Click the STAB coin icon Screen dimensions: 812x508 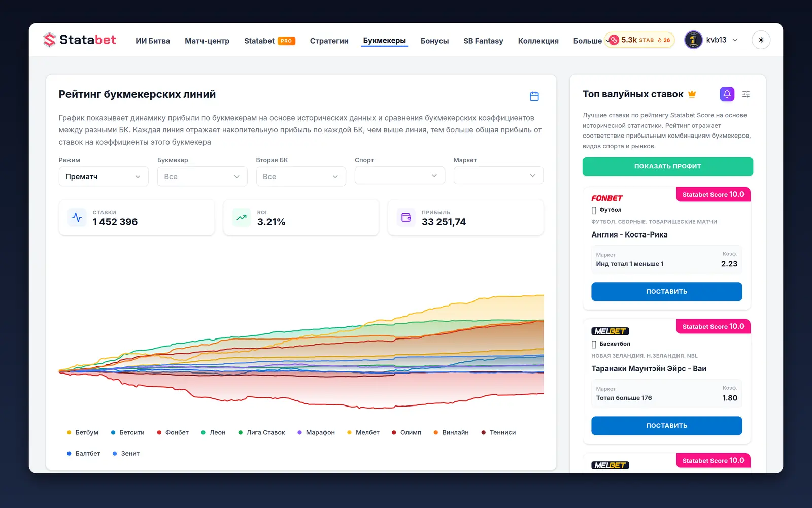tap(614, 40)
